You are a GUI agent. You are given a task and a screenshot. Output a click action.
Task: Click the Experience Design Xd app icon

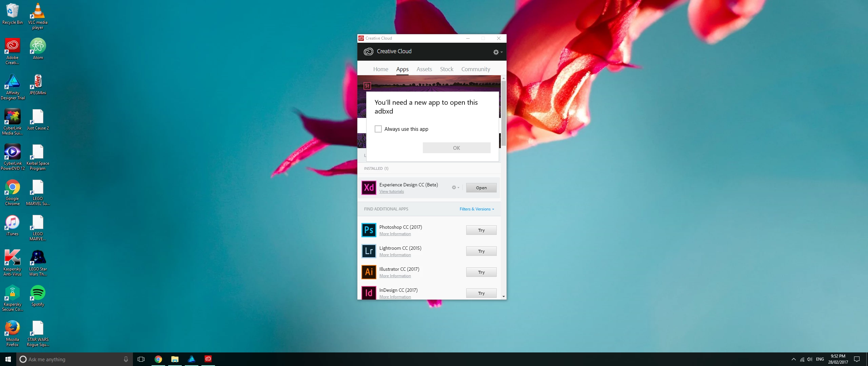[369, 188]
